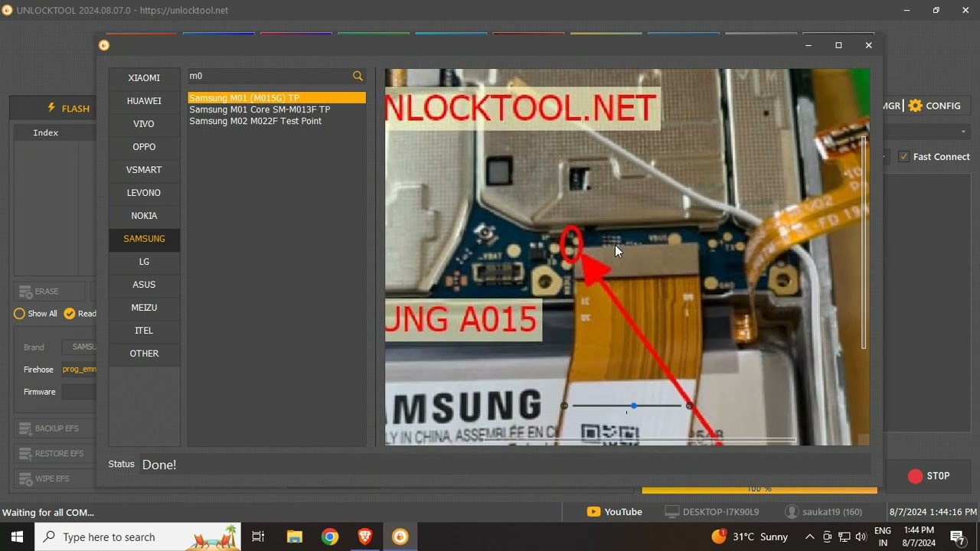Click the RESTORE EFS icon
This screenshot has width=980, height=551.
pos(25,454)
